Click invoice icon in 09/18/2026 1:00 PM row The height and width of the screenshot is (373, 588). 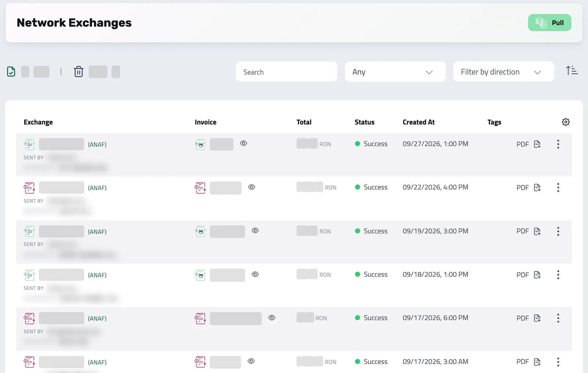tap(200, 275)
